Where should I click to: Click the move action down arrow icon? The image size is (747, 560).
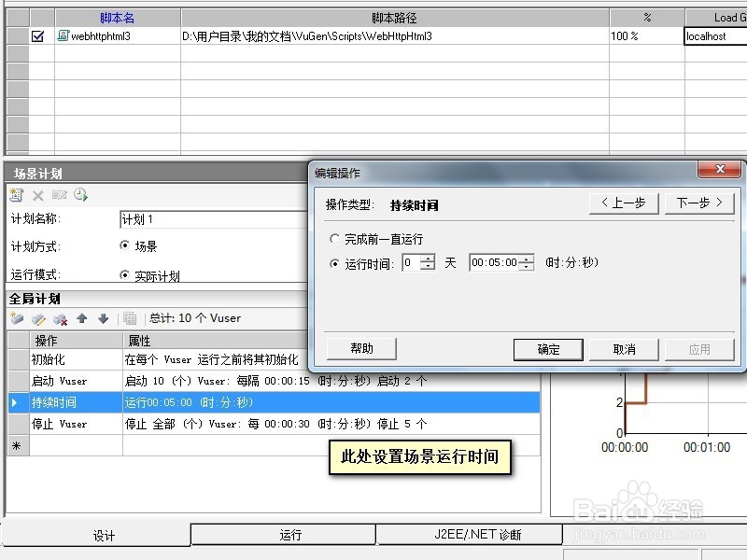click(103, 319)
